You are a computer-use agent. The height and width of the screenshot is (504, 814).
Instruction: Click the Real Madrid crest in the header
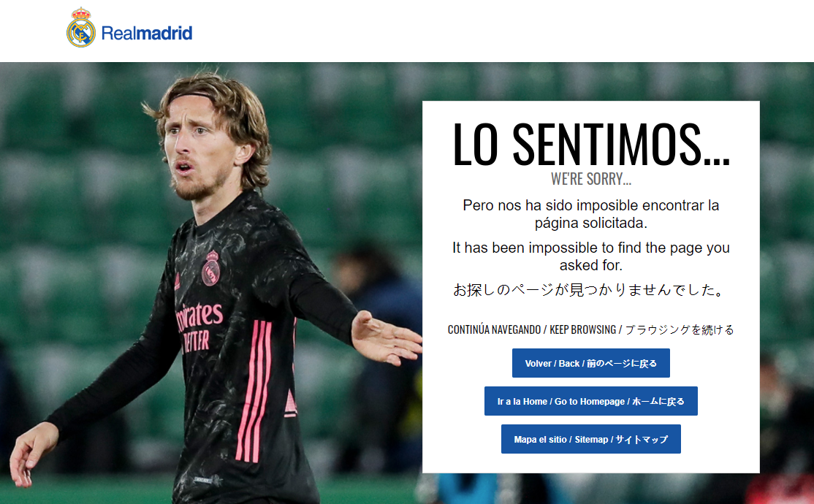pyautogui.click(x=81, y=28)
